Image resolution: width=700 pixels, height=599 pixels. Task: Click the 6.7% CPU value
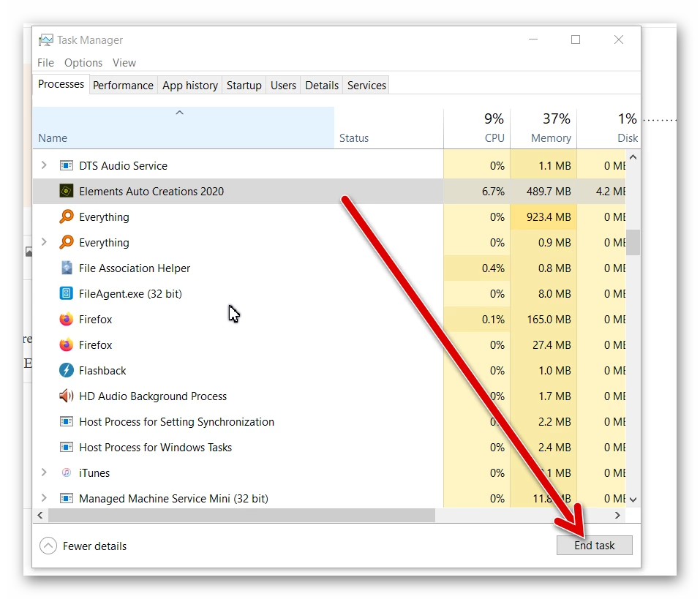click(493, 192)
